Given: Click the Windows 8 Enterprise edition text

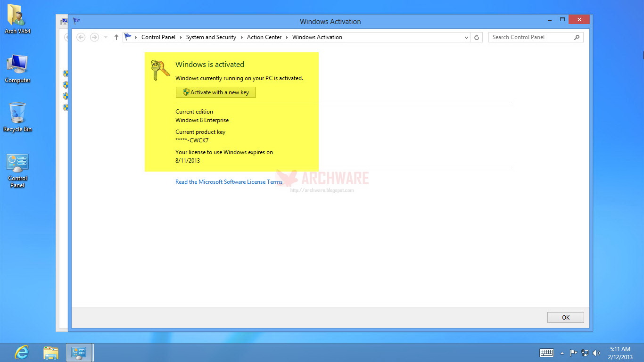Looking at the screenshot, I should pyautogui.click(x=202, y=120).
